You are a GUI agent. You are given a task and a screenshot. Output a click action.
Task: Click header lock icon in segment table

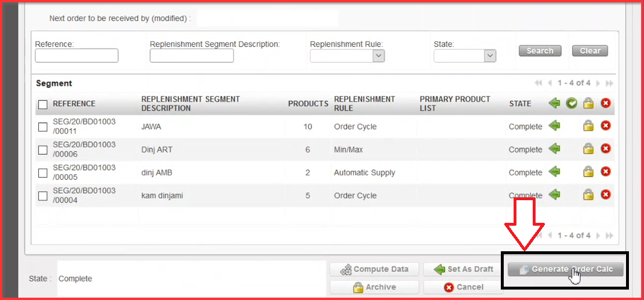point(588,103)
